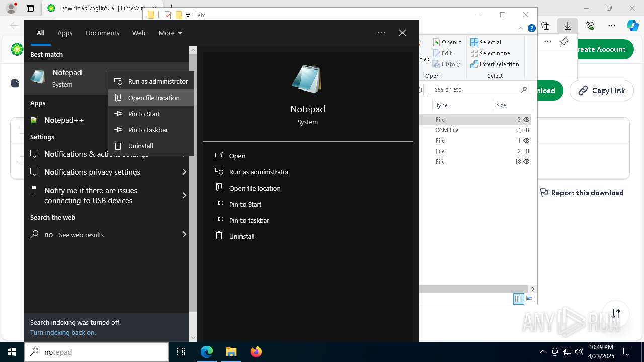Pin the downloads flyout in Edge

(564, 42)
